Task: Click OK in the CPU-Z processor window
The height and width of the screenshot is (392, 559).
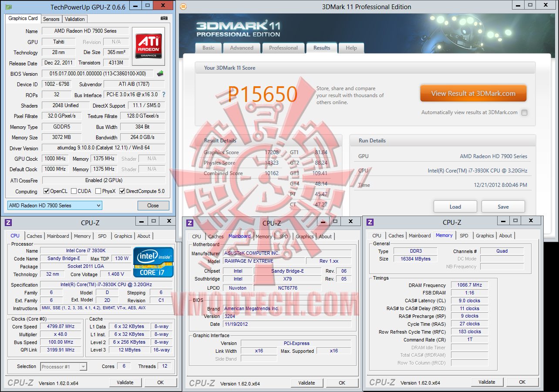Action: [x=161, y=382]
